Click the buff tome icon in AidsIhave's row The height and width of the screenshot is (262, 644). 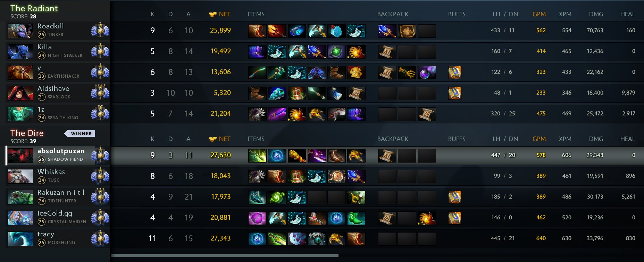point(454,93)
